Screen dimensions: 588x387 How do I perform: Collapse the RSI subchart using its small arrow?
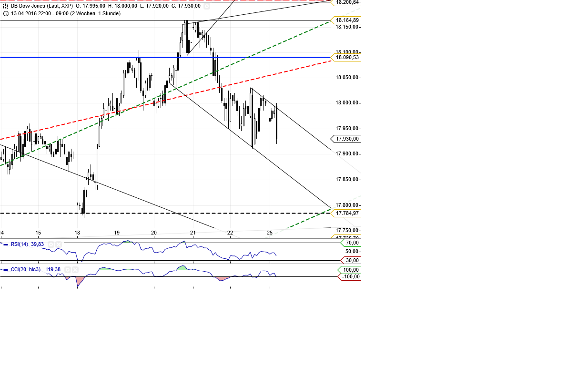coord(1,243)
